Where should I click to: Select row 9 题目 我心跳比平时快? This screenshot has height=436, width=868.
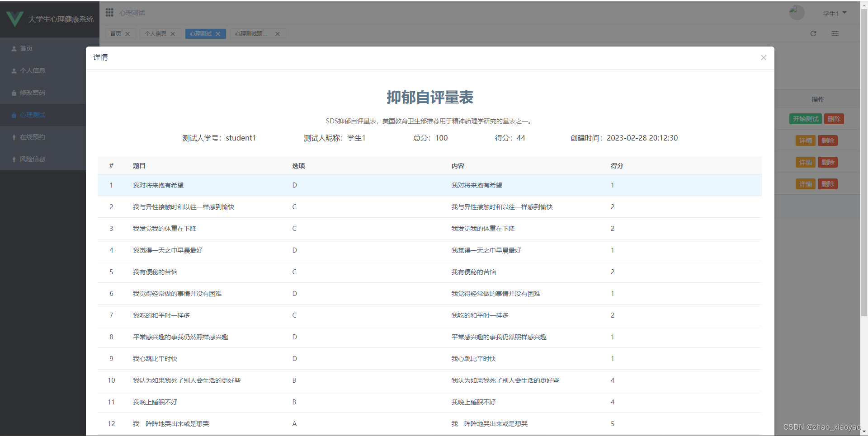tap(155, 359)
